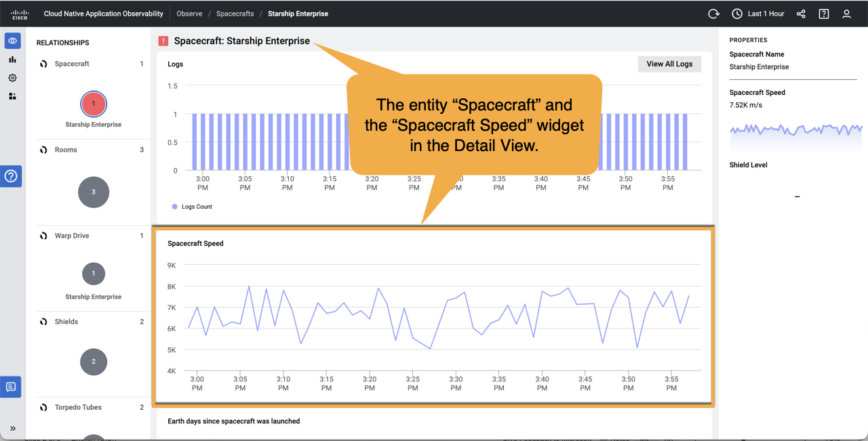Open the settings gear in left sidebar
This screenshot has height=441, width=868.
point(12,78)
